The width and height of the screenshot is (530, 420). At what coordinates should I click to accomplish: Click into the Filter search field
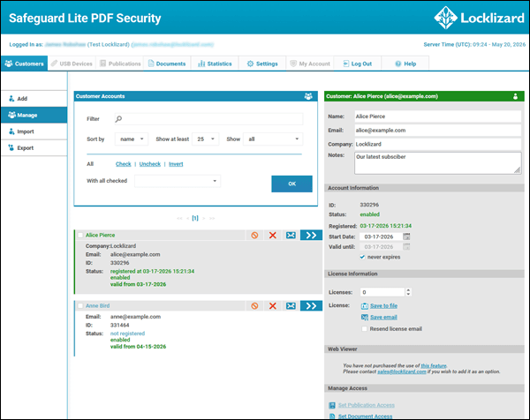(x=208, y=119)
